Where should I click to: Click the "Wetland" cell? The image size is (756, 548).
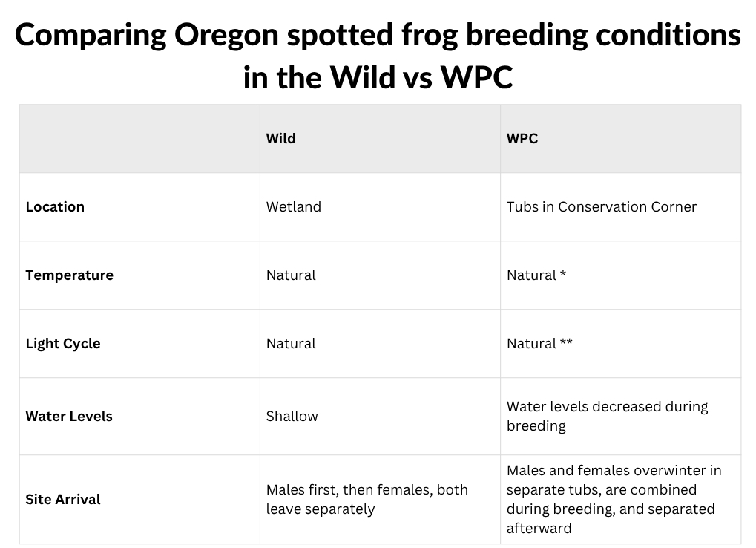pyautogui.click(x=294, y=207)
